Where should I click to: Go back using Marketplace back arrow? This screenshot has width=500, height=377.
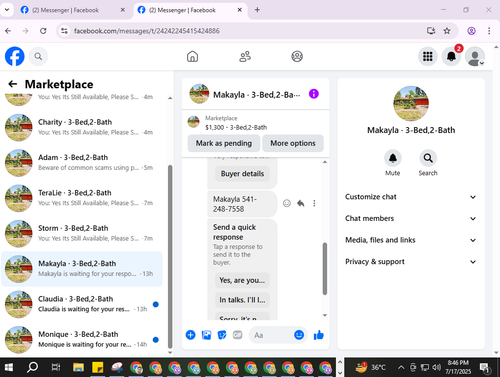13,84
